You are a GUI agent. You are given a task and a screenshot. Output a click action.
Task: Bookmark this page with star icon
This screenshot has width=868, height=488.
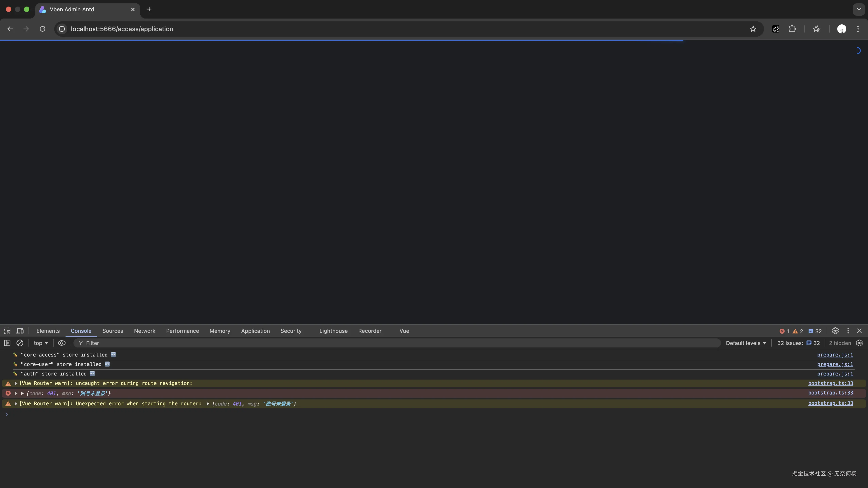pyautogui.click(x=753, y=29)
